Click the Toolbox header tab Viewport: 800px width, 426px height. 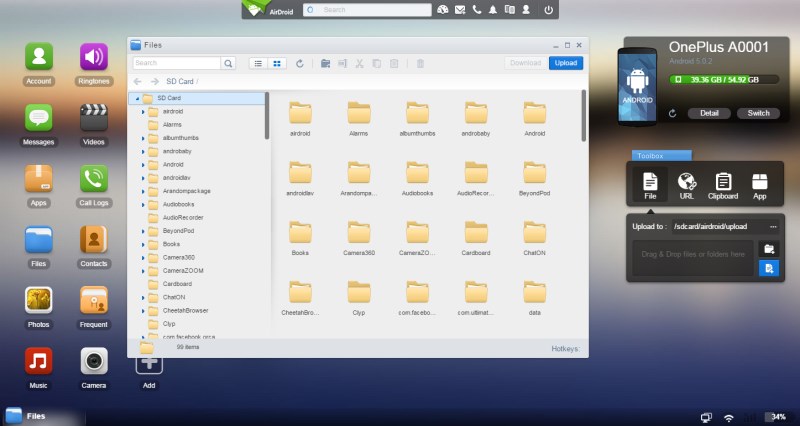(x=662, y=156)
